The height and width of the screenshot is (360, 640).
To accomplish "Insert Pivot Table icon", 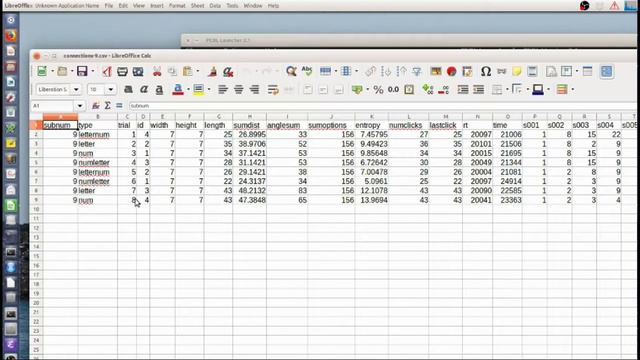I will point(467,71).
